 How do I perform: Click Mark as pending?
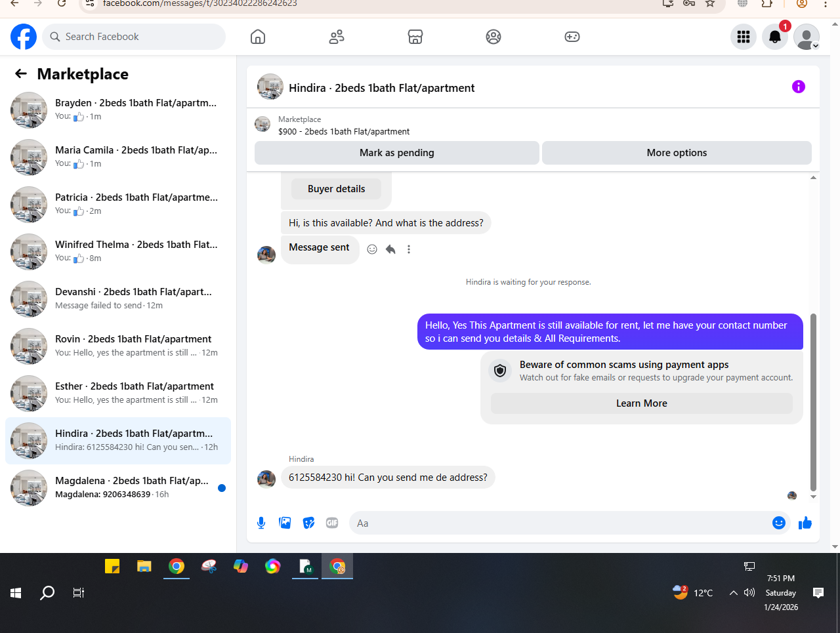point(397,153)
